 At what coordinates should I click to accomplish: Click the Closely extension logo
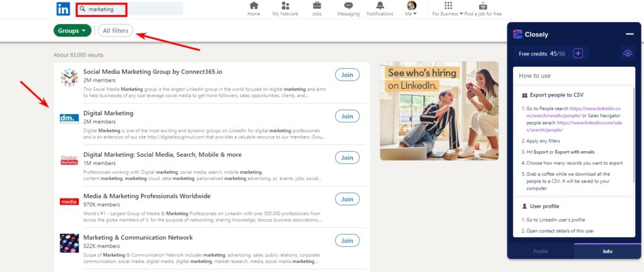tap(518, 35)
